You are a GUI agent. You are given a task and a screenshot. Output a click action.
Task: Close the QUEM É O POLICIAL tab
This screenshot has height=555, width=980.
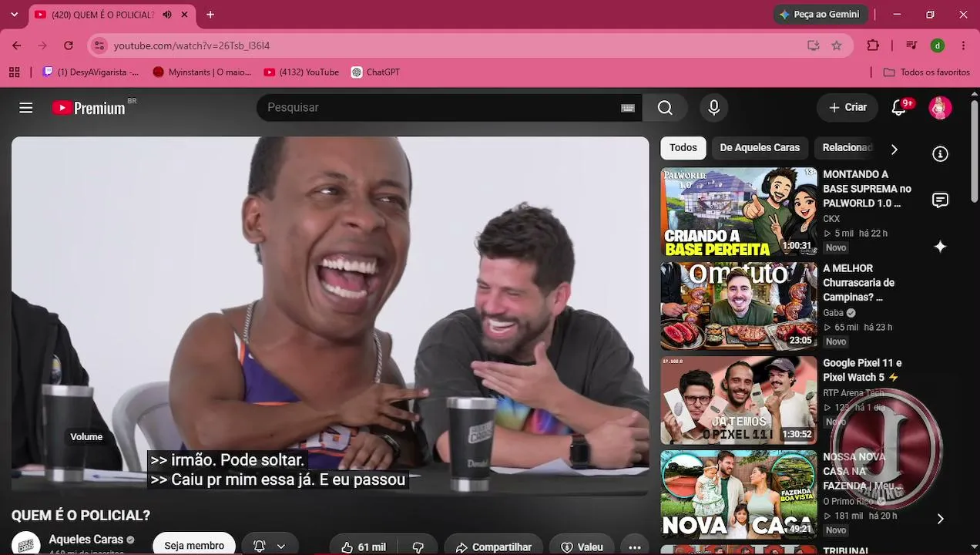click(185, 15)
